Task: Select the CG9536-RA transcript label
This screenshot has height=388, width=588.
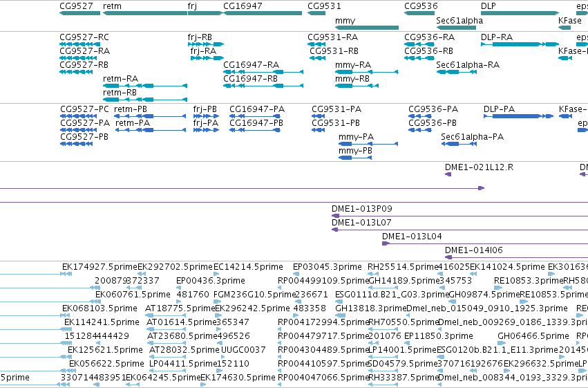Action: pyautogui.click(x=429, y=37)
